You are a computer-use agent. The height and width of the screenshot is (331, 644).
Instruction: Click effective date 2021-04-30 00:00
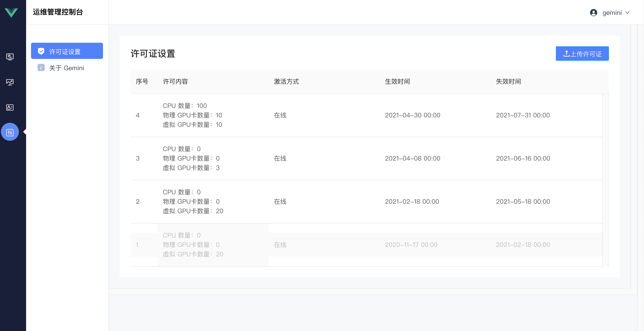(x=412, y=115)
